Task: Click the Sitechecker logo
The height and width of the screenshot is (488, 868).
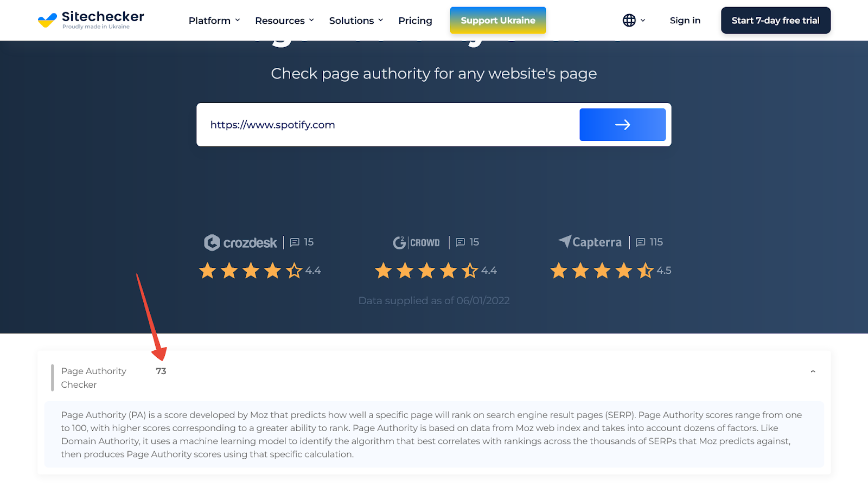Action: pos(91,20)
